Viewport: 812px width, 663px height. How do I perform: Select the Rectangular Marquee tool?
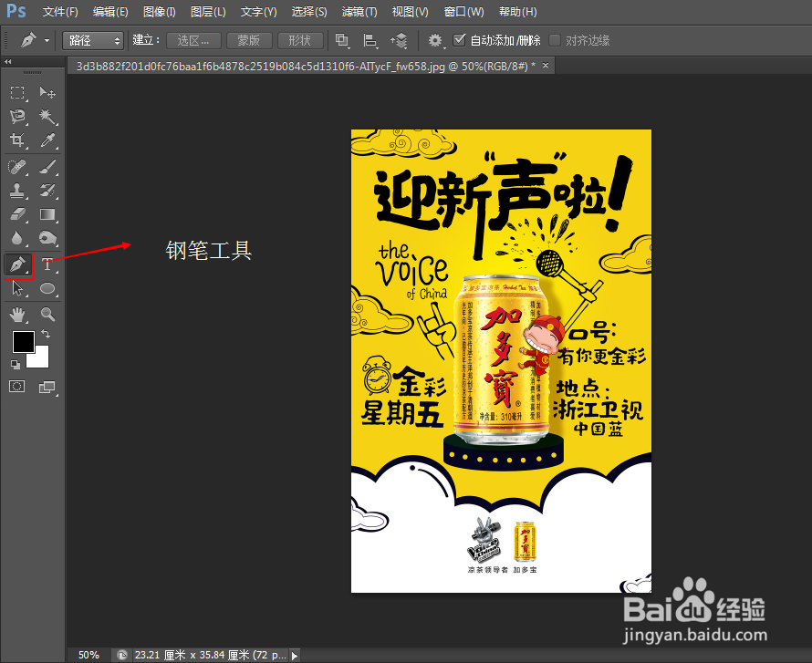point(17,93)
